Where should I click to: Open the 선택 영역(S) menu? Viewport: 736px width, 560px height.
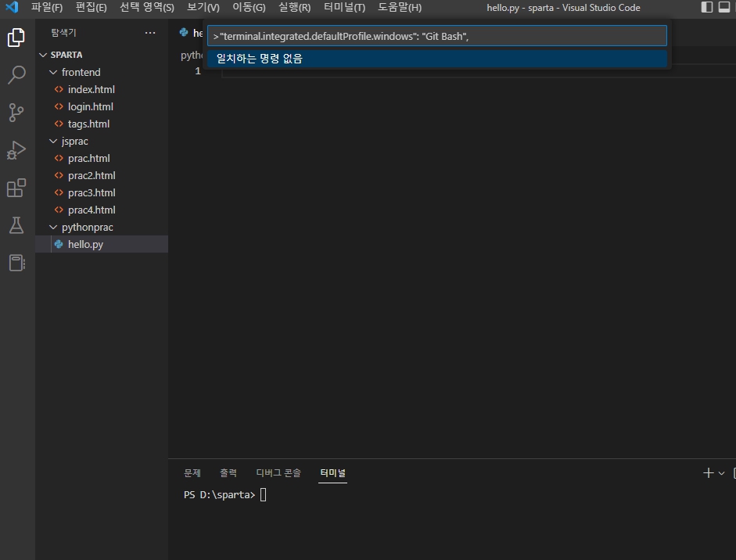(x=147, y=8)
